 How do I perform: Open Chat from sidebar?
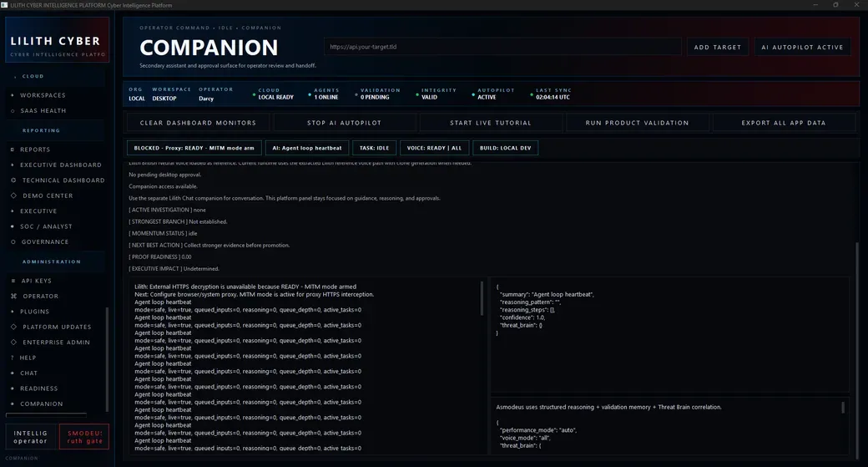click(28, 373)
